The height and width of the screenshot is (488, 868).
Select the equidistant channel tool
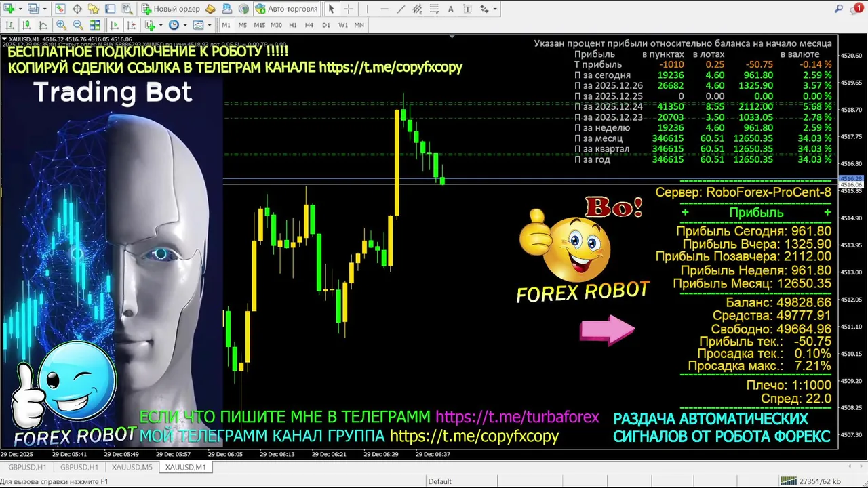point(417,9)
